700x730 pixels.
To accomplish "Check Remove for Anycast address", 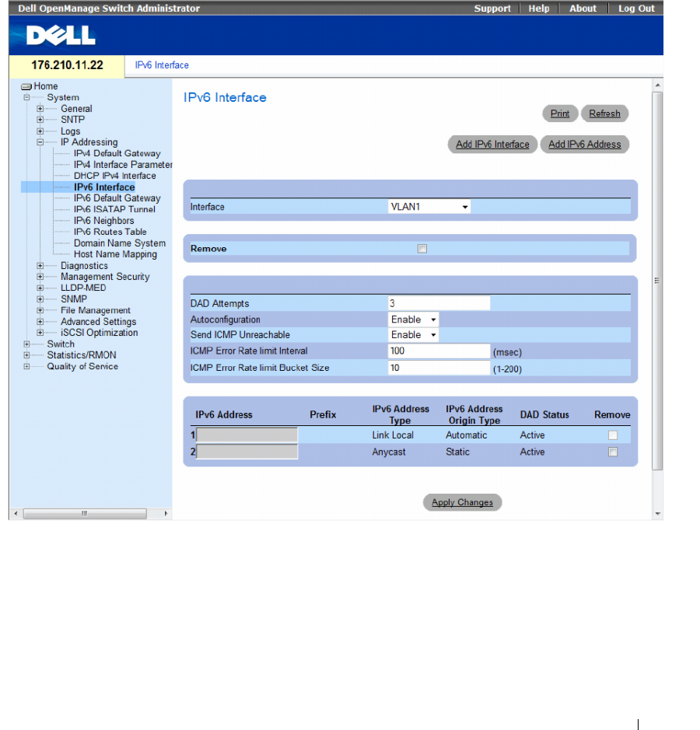I will pyautogui.click(x=612, y=452).
